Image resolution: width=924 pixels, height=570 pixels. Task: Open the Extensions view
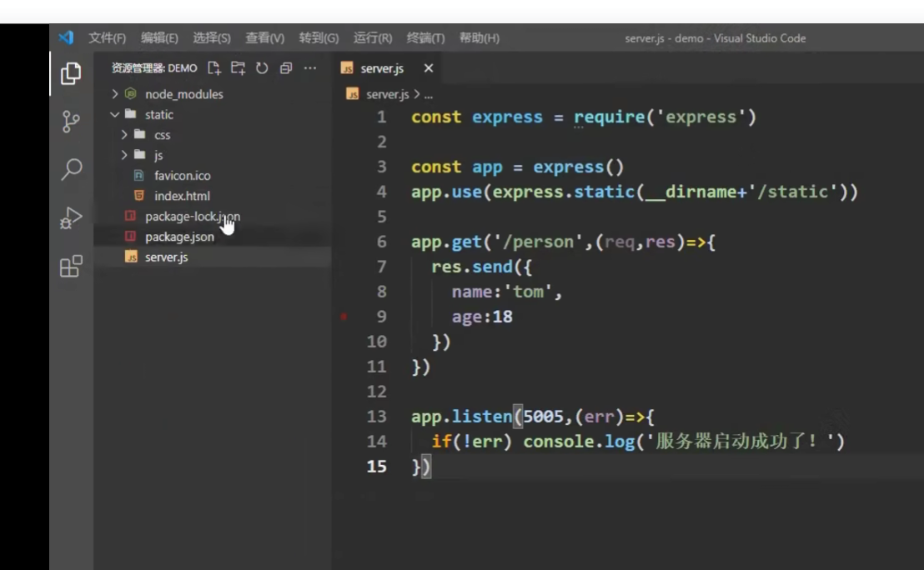[x=71, y=266]
